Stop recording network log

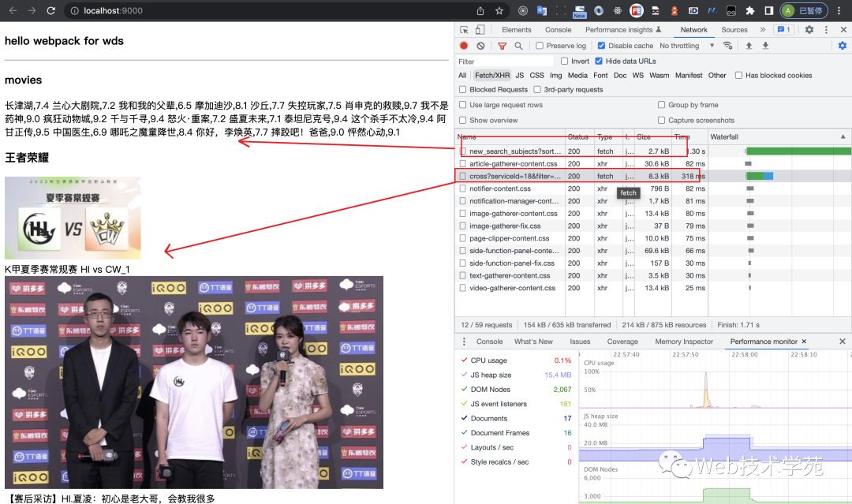pos(464,46)
